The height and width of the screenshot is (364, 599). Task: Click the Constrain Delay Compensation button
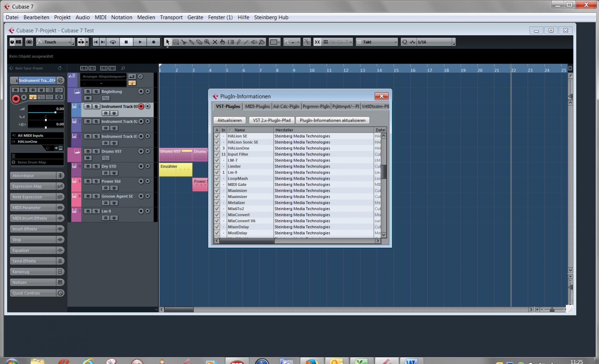click(29, 42)
